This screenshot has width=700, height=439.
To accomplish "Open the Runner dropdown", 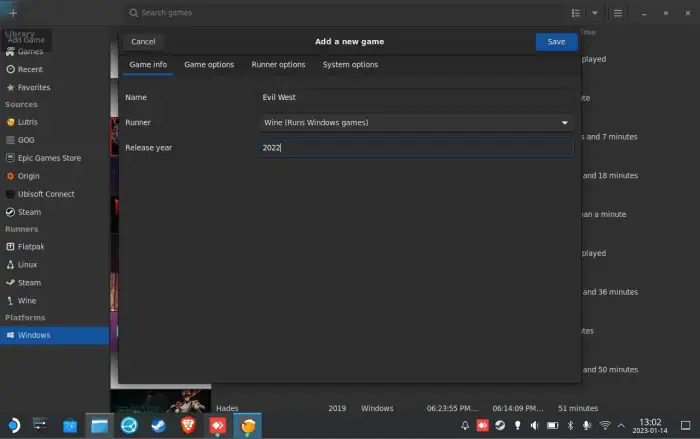I will pos(416,122).
